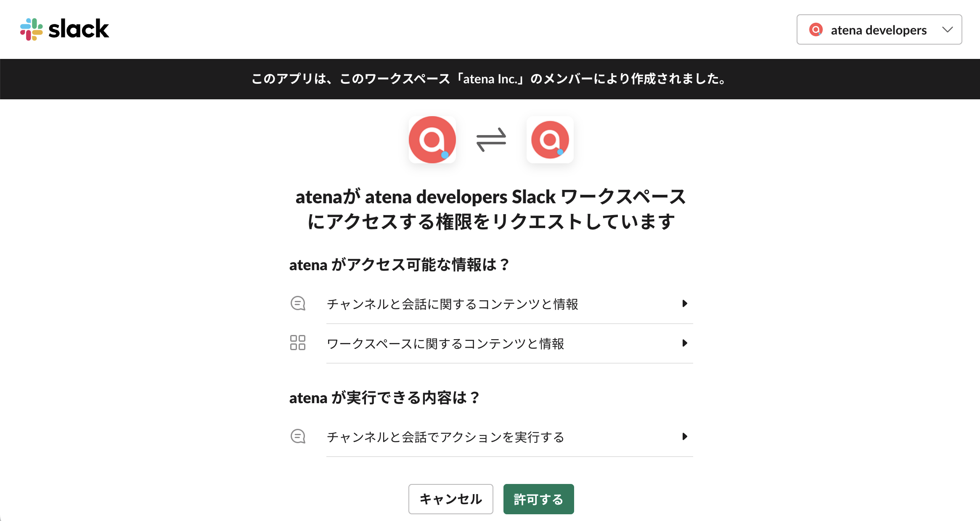Click the dropdown chevron beside atena developers
980x521 pixels.
(x=947, y=29)
